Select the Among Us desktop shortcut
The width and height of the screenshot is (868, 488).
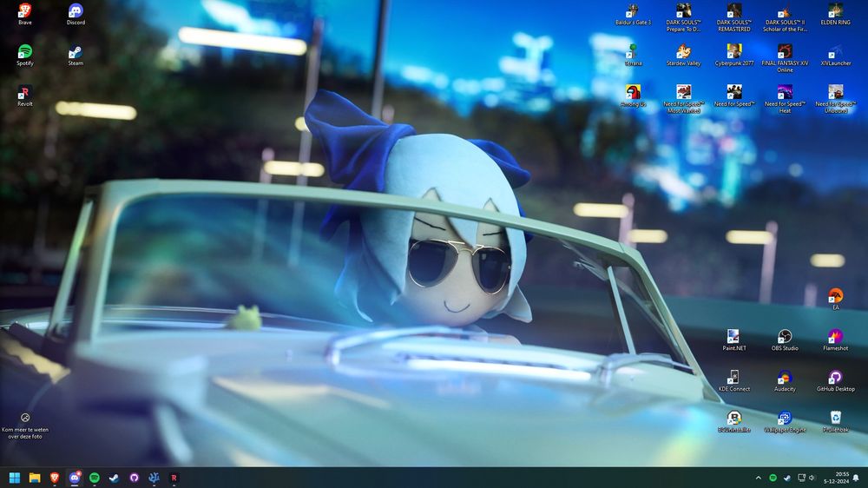click(633, 96)
